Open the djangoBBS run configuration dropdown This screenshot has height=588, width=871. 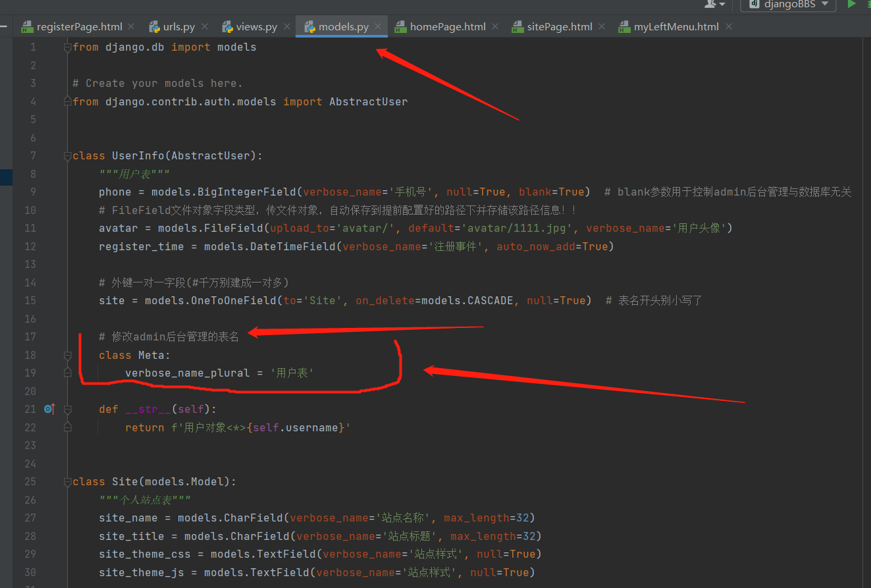tap(789, 5)
